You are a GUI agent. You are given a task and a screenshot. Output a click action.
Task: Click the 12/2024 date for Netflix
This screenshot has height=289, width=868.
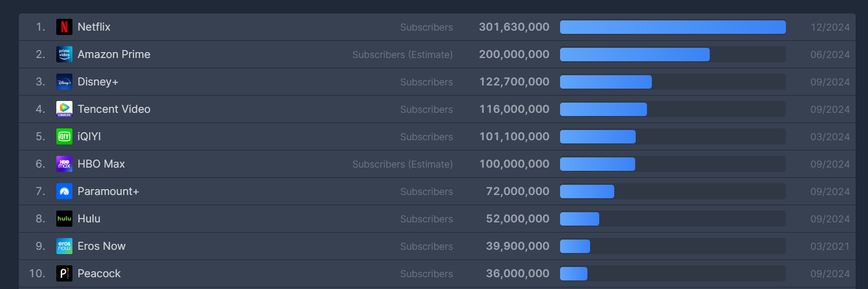tap(830, 27)
